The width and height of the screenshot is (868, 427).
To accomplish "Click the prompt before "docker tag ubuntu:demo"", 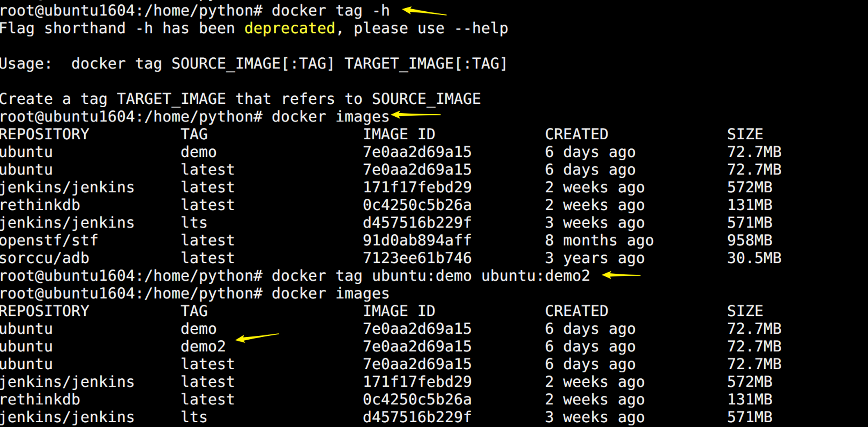I will click(131, 276).
